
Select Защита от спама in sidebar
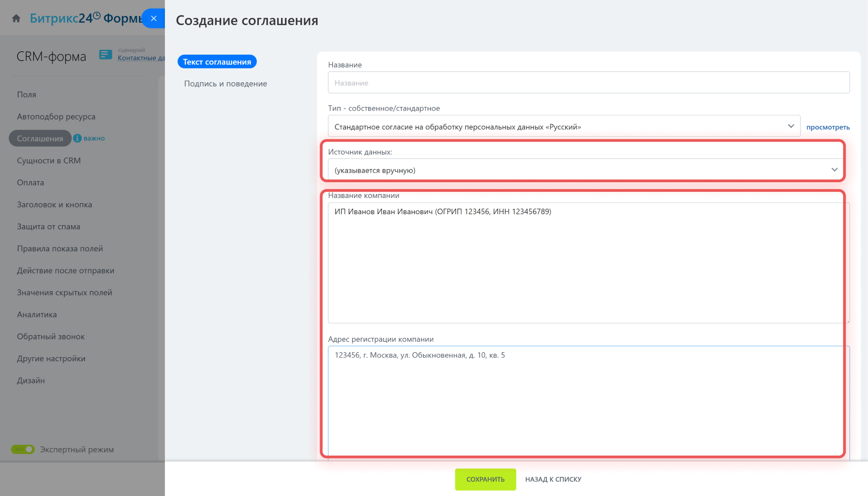(x=48, y=227)
